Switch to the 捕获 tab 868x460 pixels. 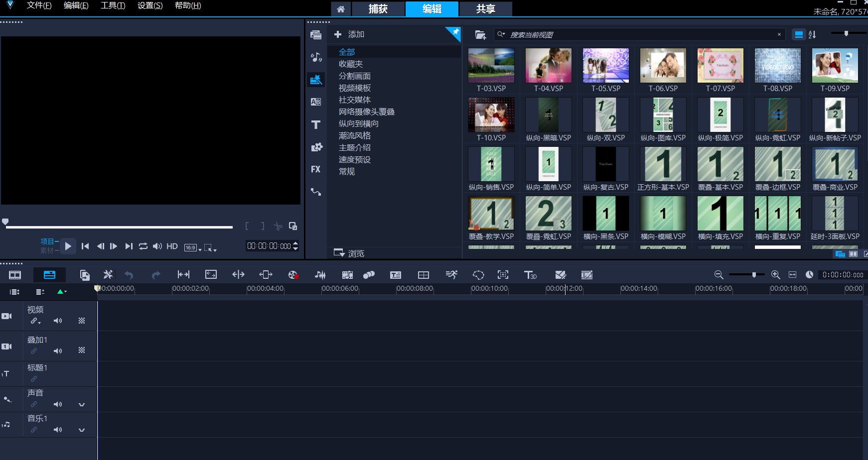coord(378,9)
